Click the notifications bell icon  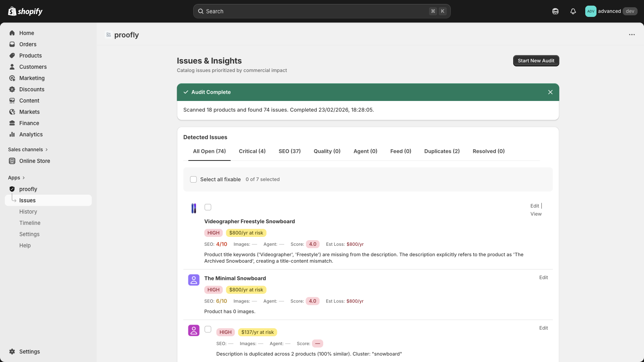573,11
